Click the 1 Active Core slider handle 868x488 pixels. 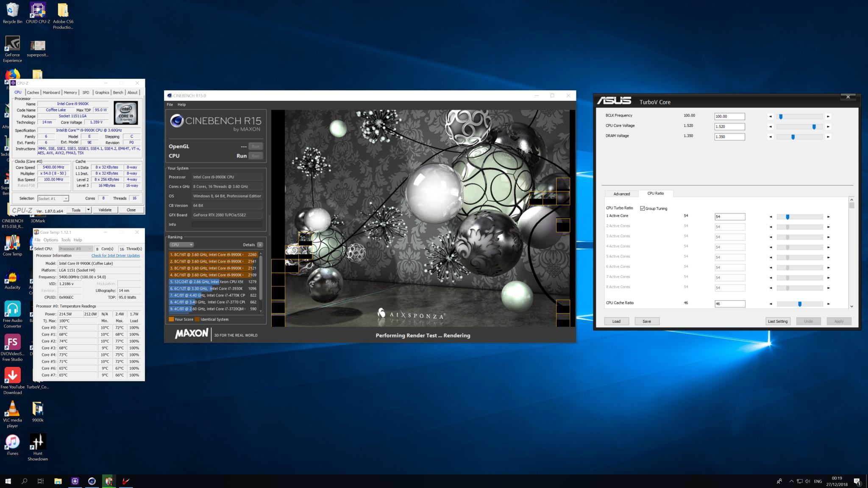point(787,216)
